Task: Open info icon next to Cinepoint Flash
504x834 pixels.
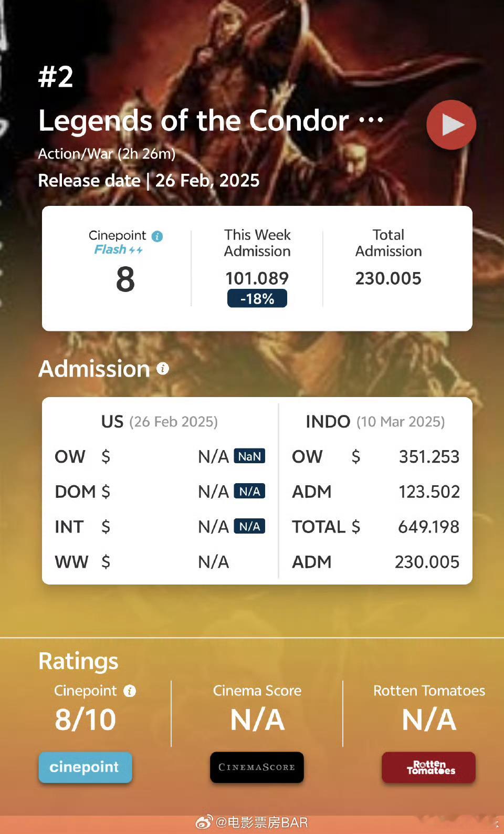Action: point(157,236)
